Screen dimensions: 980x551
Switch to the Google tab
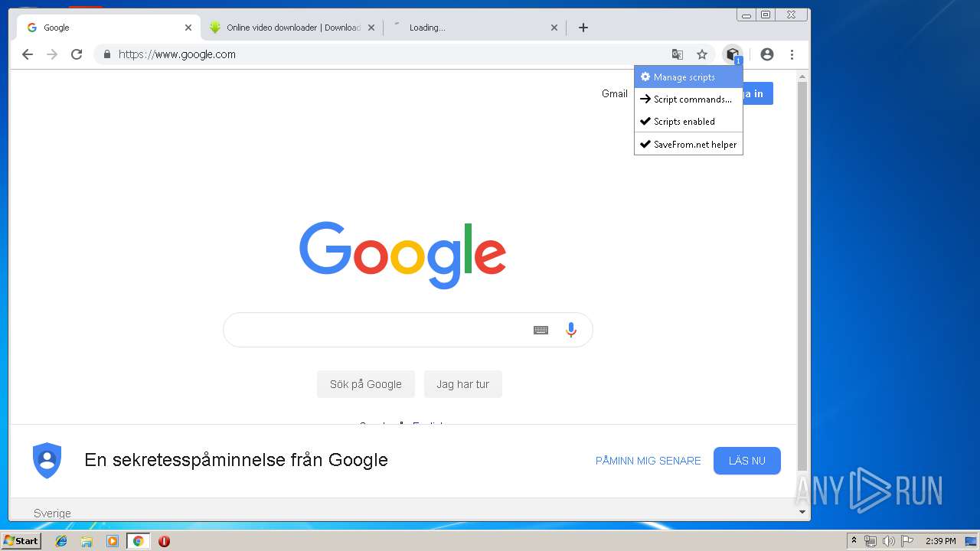click(x=109, y=28)
